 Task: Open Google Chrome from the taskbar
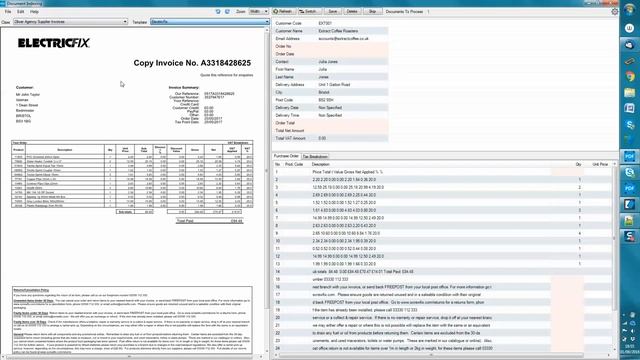click(629, 76)
